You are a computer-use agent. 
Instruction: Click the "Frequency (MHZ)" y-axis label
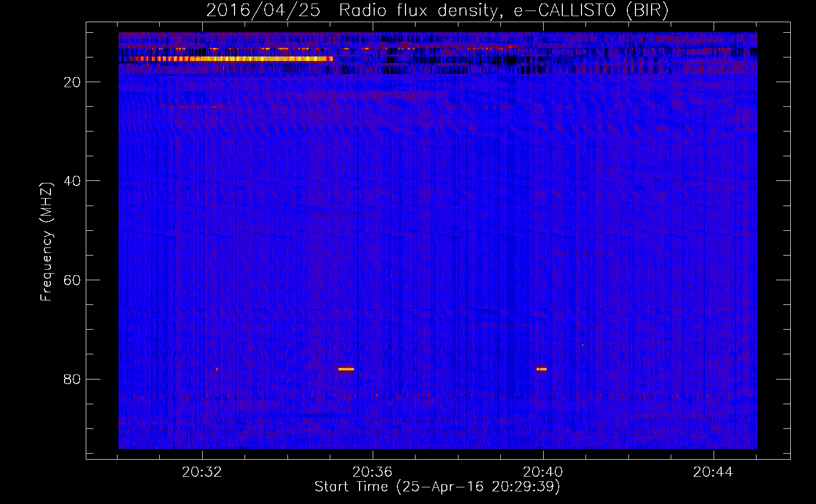[46, 242]
